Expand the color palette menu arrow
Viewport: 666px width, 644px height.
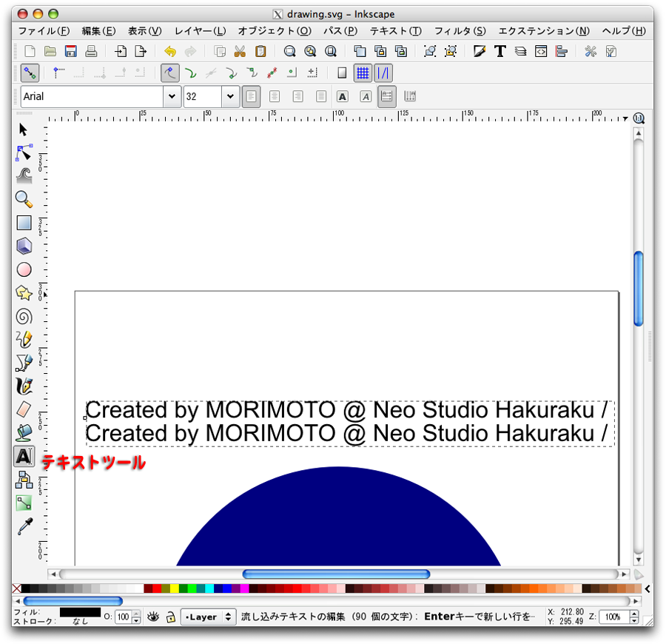pos(647,588)
